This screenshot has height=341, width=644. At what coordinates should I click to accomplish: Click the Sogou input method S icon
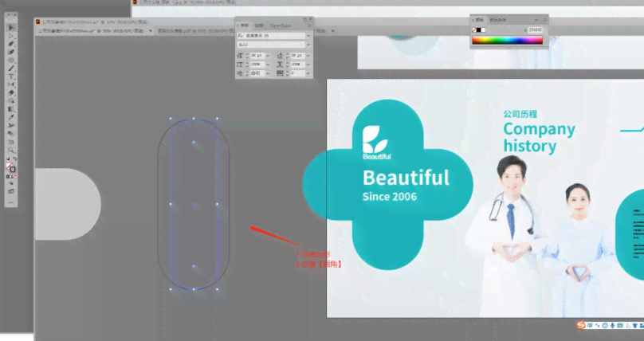pyautogui.click(x=581, y=325)
